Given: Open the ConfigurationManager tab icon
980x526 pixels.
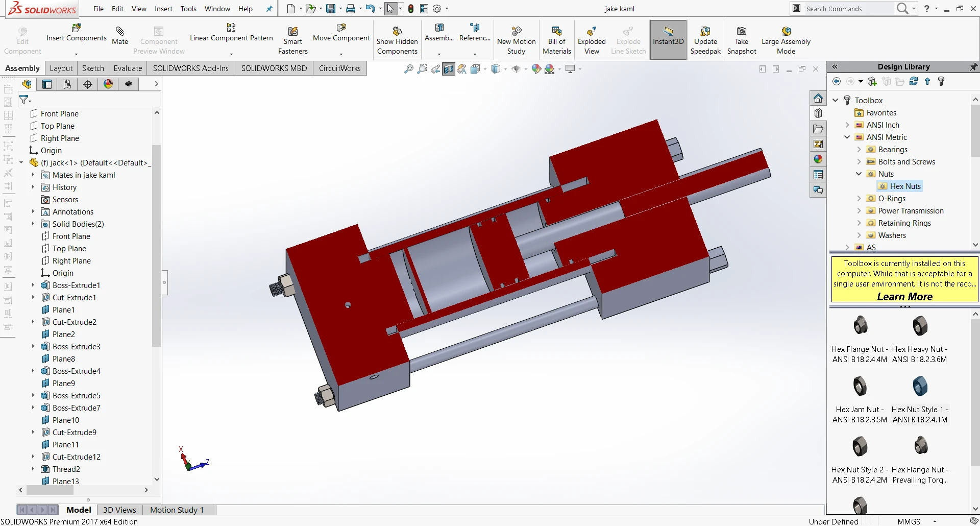Looking at the screenshot, I should [67, 84].
